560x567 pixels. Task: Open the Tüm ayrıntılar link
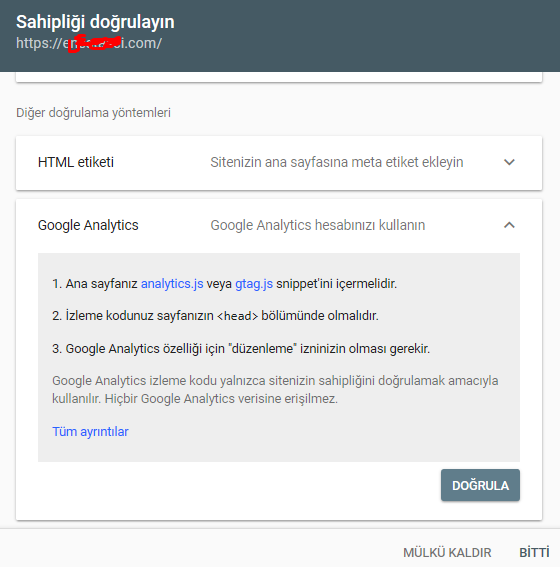pyautogui.click(x=90, y=432)
